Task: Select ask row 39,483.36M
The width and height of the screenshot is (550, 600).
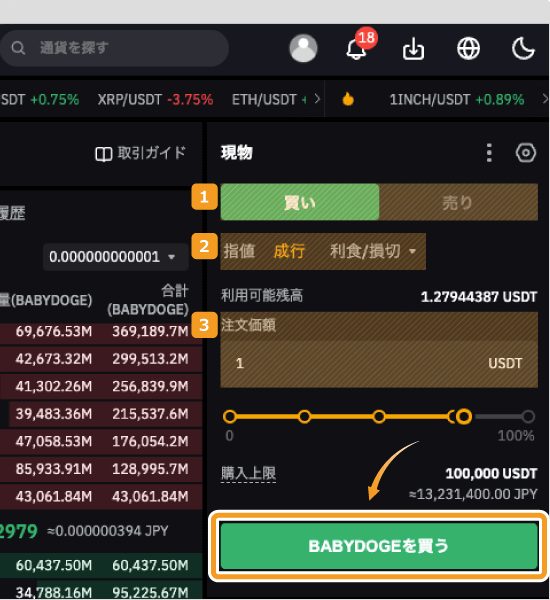Action: (101, 414)
